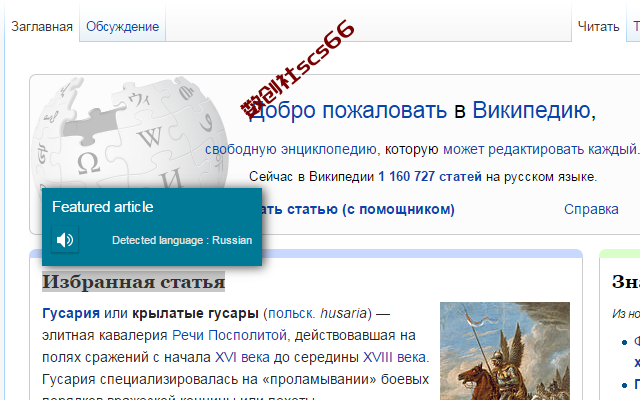This screenshot has width=640, height=400.
Task: Click the Избранная статья heading
Action: pyautogui.click(x=133, y=282)
